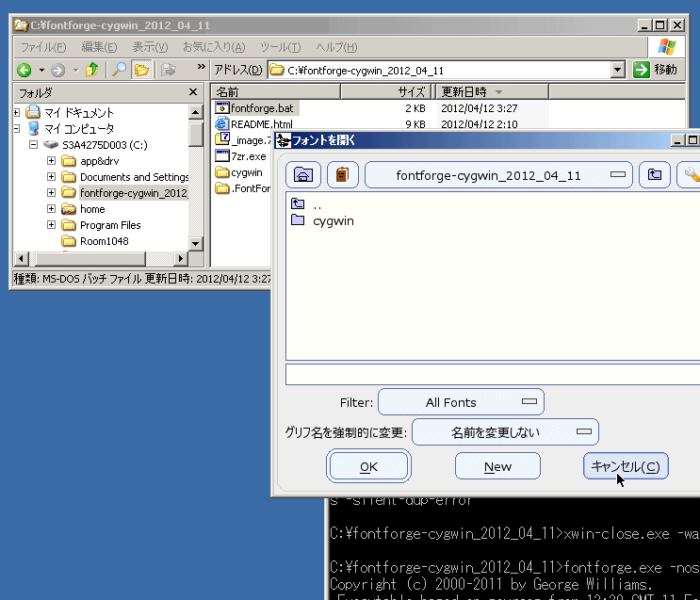The height and width of the screenshot is (600, 700).
Task: Expand fontforge-cygwin_2012 tree node
Action: pos(51,192)
